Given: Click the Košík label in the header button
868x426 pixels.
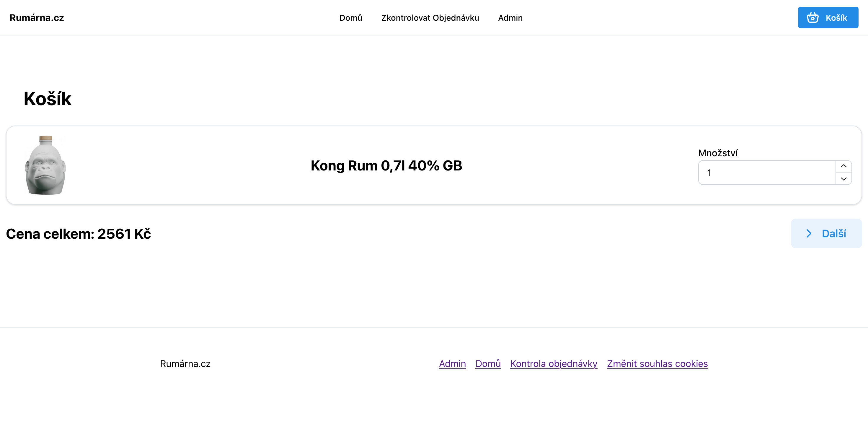Looking at the screenshot, I should tap(836, 18).
